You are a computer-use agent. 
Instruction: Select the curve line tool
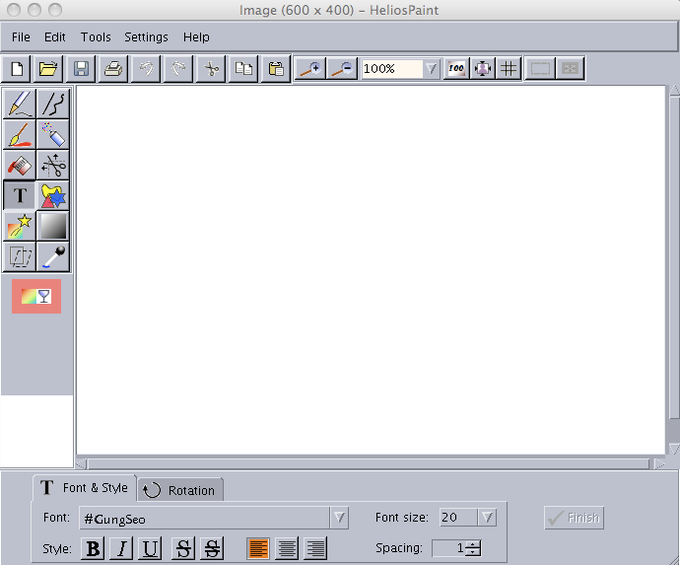pyautogui.click(x=53, y=104)
